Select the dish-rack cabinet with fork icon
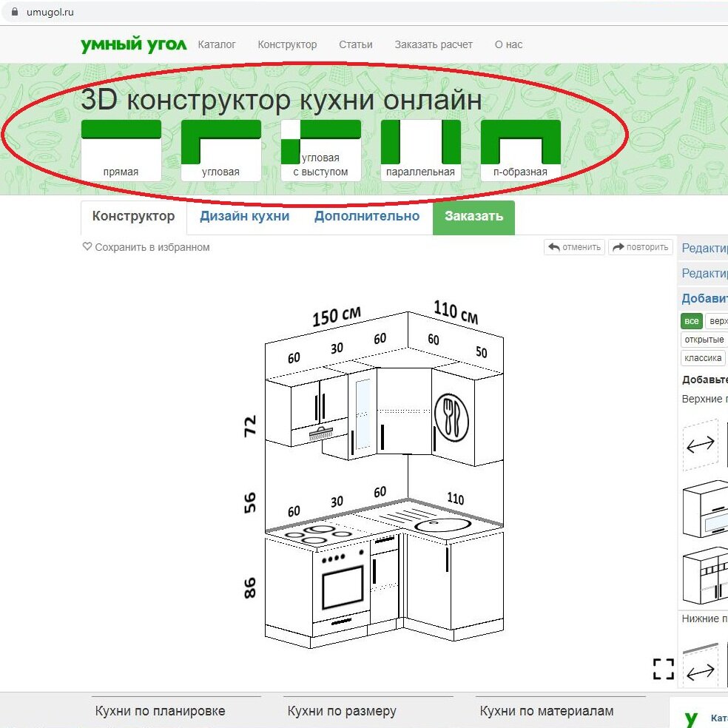 (453, 417)
